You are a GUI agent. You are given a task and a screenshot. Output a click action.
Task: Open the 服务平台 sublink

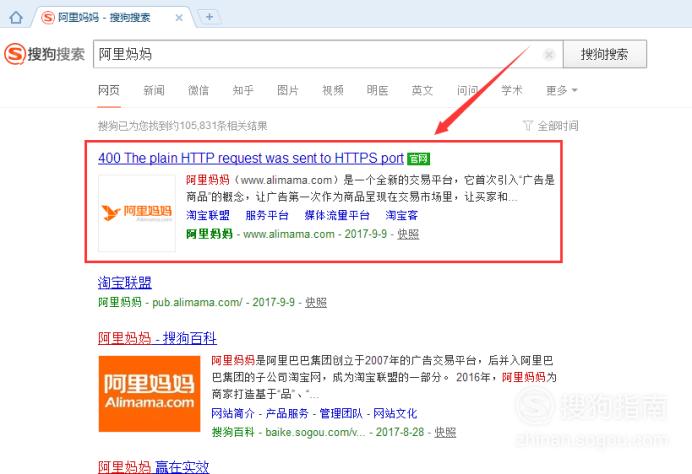[267, 215]
